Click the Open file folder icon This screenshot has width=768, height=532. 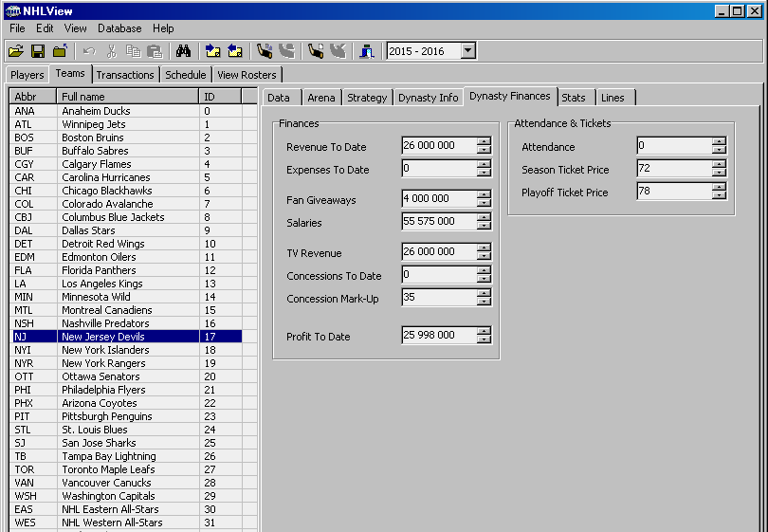[x=16, y=51]
